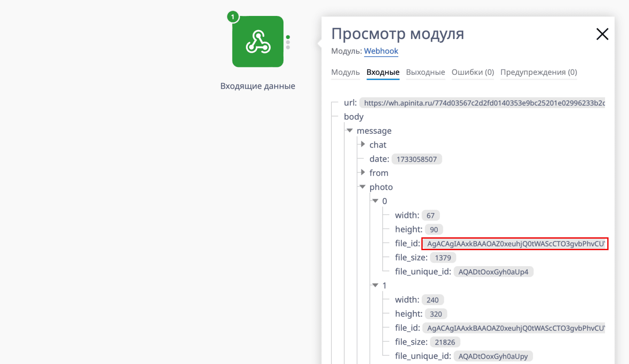The width and height of the screenshot is (629, 364).
Task: Expand the chat tree node
Action: (363, 144)
